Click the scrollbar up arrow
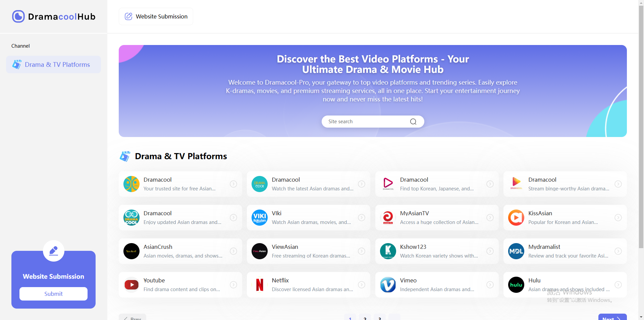644x320 pixels. point(641,3)
